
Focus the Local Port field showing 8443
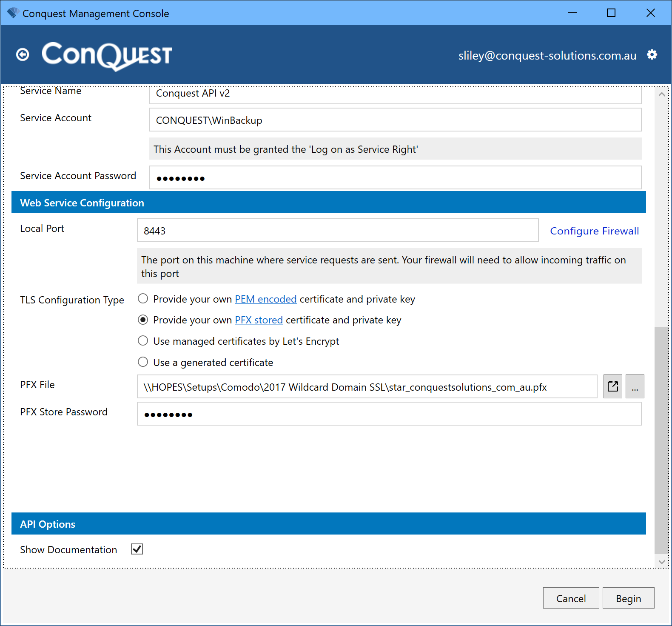click(x=338, y=230)
